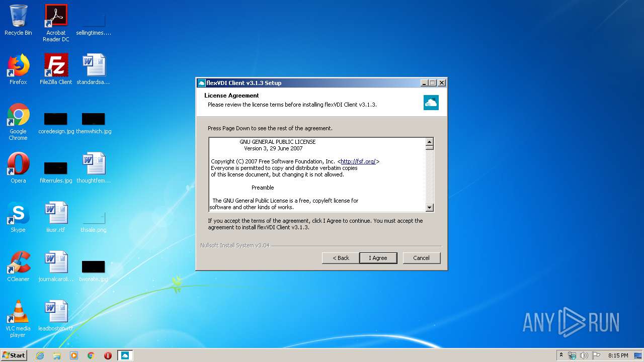Open the http://fsf.org/ link

(x=358, y=161)
